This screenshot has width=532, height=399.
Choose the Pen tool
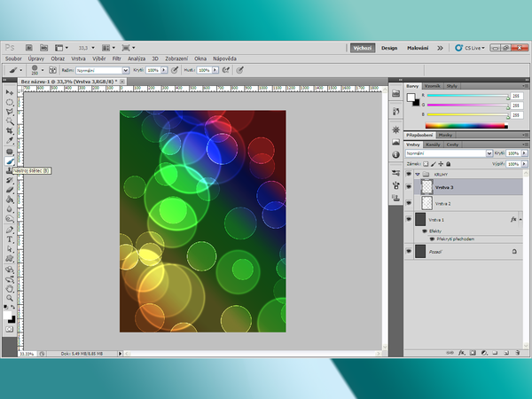point(10,229)
